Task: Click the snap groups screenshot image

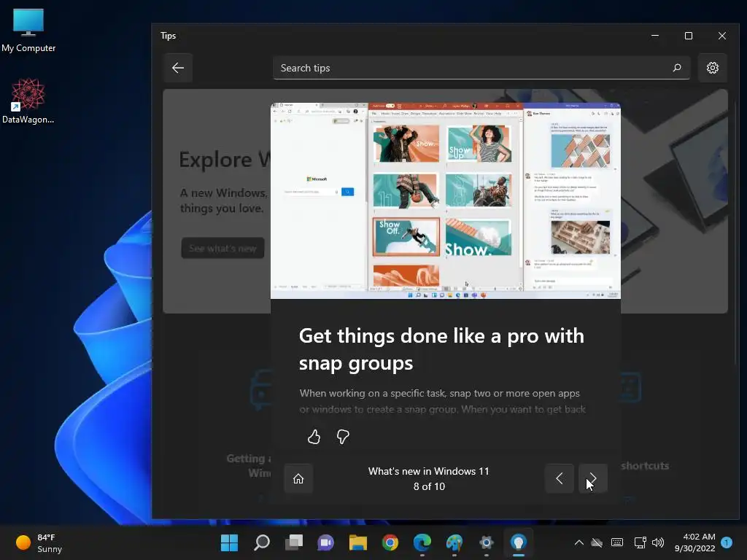Action: click(446, 201)
